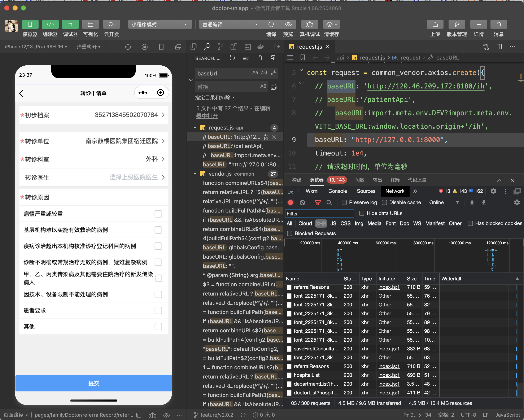This screenshot has width=524, height=420.
Task: Click the 预览 preview eye icon
Action: [288, 24]
